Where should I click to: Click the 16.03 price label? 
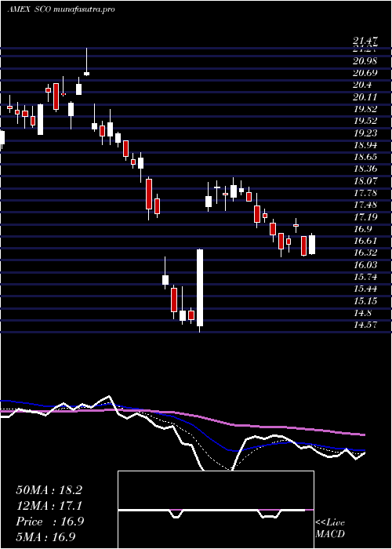(365, 264)
